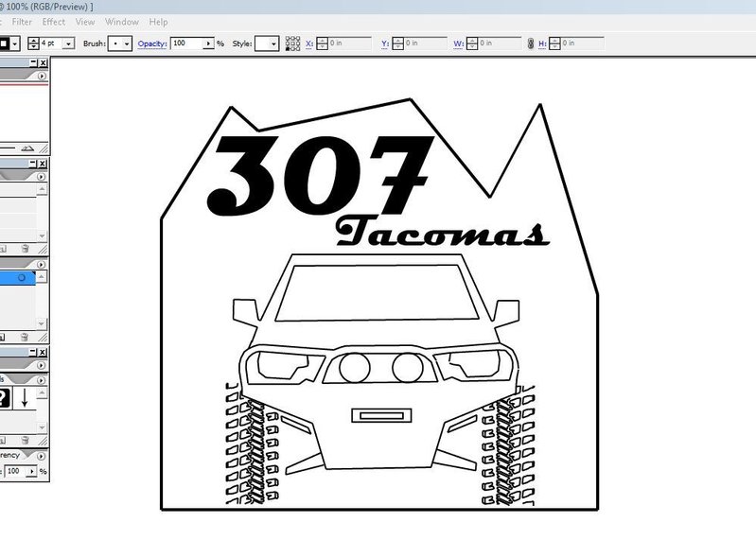Screen dimensions: 756x540
Task: Click the W width link label
Action: coord(459,44)
